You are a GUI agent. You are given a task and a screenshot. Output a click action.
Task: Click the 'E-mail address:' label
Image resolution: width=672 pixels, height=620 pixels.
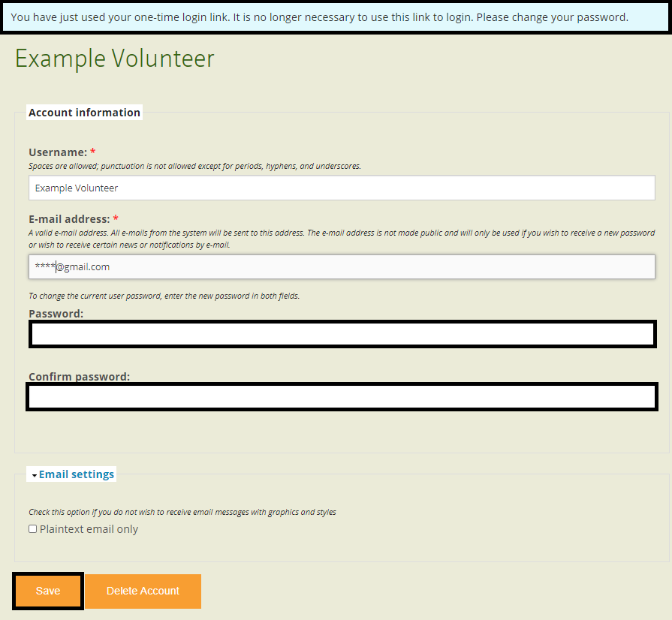click(x=69, y=219)
